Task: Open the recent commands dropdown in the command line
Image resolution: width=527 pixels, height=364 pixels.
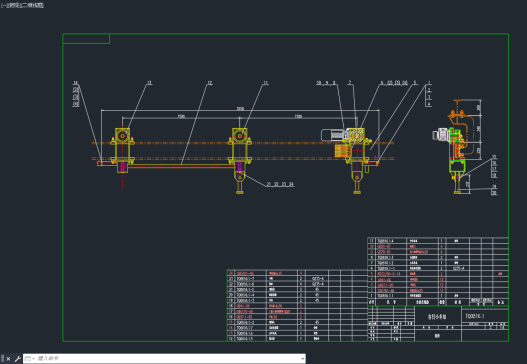Action: point(30,359)
